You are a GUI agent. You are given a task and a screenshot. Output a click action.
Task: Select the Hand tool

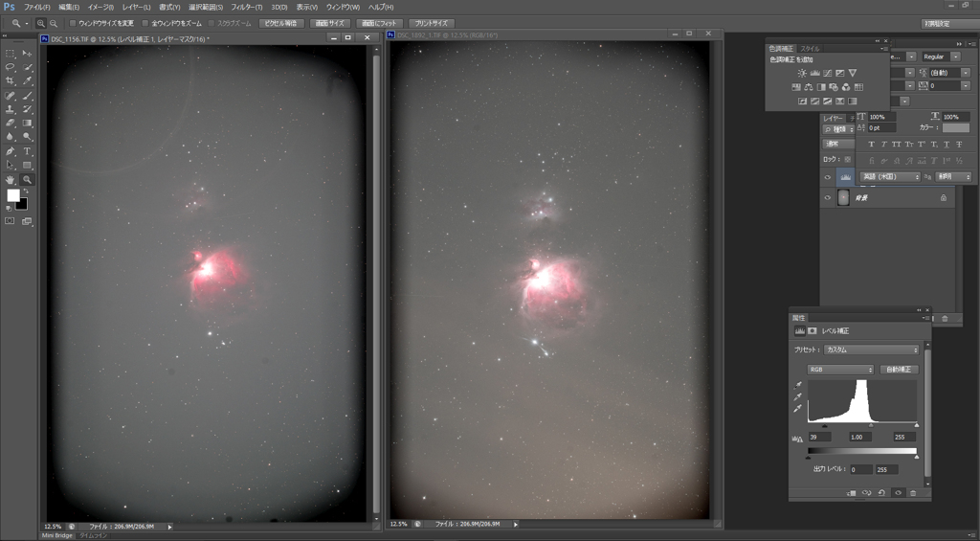tap(10, 179)
